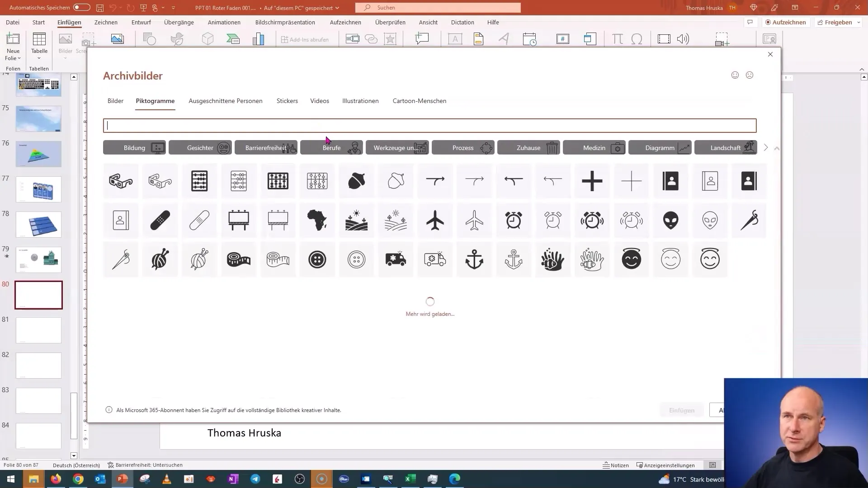Filter pictograms by Berufe category
The height and width of the screenshot is (488, 868).
[x=331, y=148]
